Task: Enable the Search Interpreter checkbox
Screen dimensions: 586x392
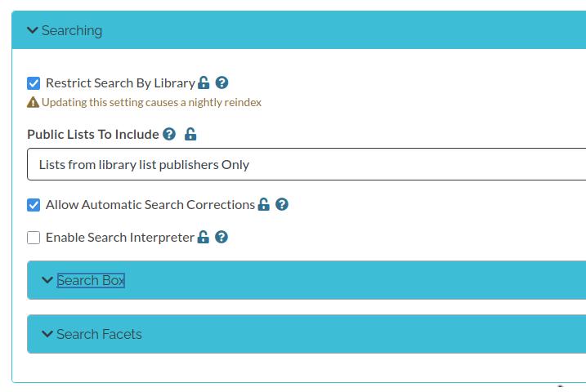Action: click(34, 237)
